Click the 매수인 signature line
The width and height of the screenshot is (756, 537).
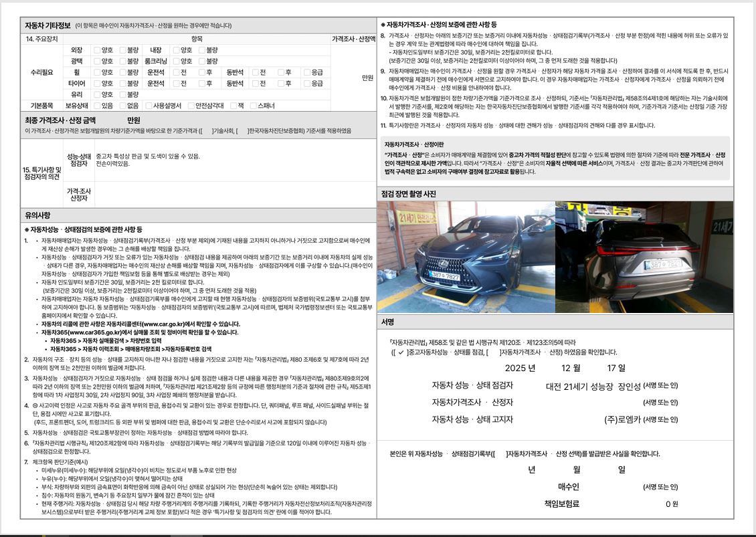(x=617, y=487)
